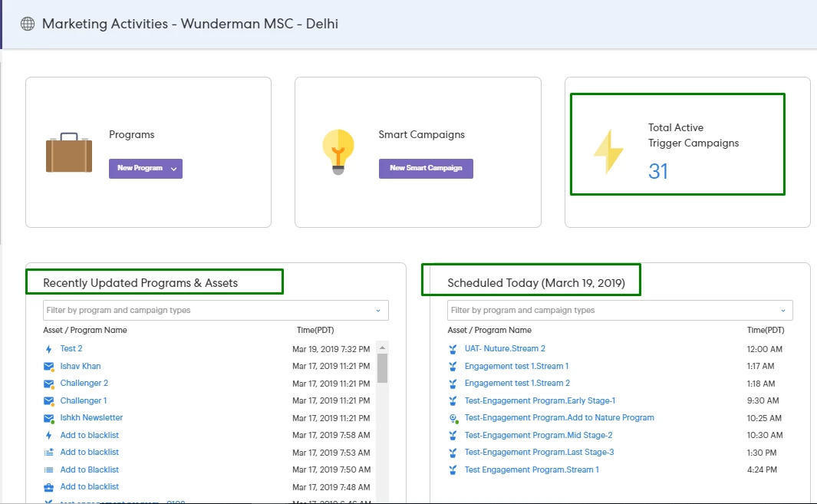The height and width of the screenshot is (504, 817).
Task: Click the 4:24 PM scheduled time
Action: (x=762, y=469)
